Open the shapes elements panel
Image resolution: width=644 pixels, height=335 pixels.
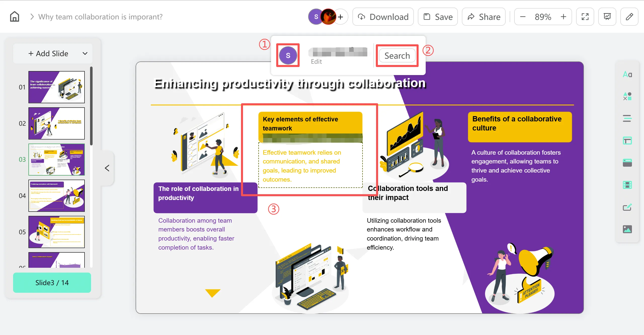[x=627, y=96]
